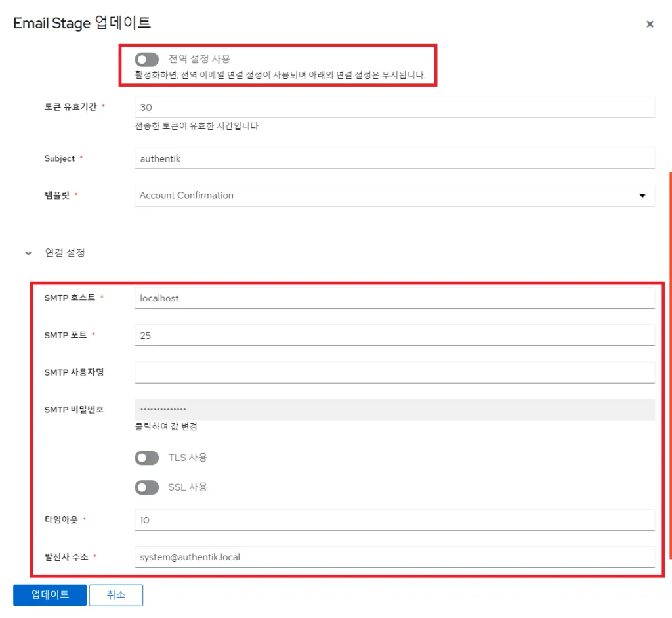Click the SMTP 호스트 field with localhost
Image resolution: width=672 pixels, height=618 pixels.
pyautogui.click(x=394, y=298)
